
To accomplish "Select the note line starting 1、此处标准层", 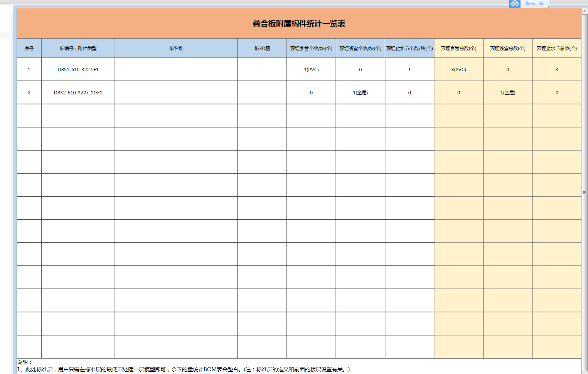I will [x=184, y=369].
